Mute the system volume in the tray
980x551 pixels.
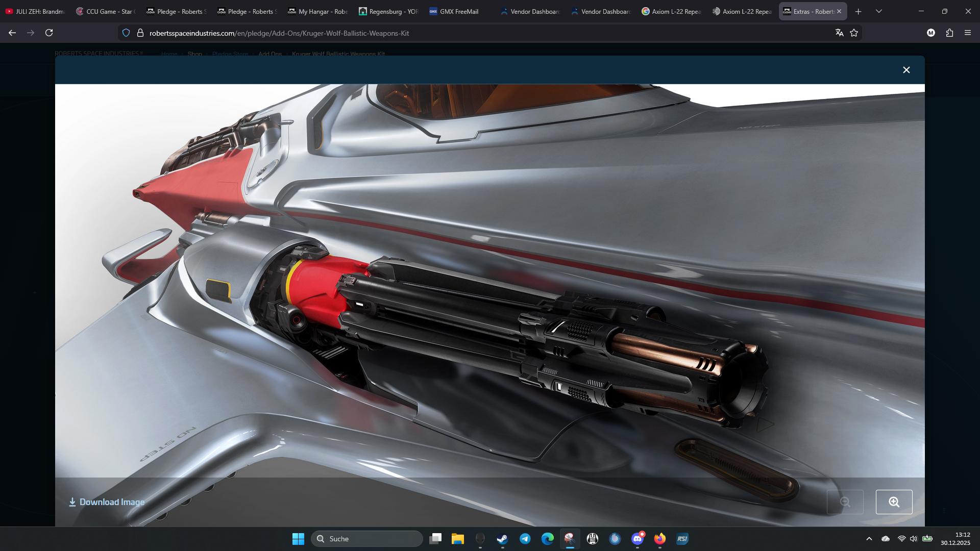(914, 538)
